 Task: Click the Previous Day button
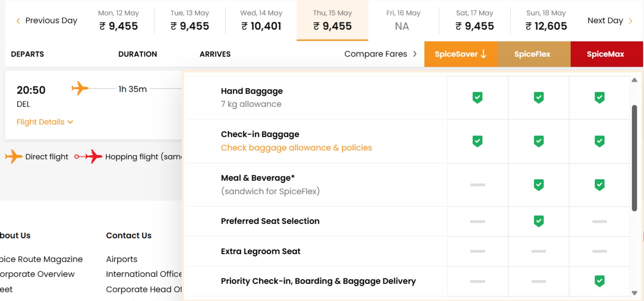[x=47, y=21]
